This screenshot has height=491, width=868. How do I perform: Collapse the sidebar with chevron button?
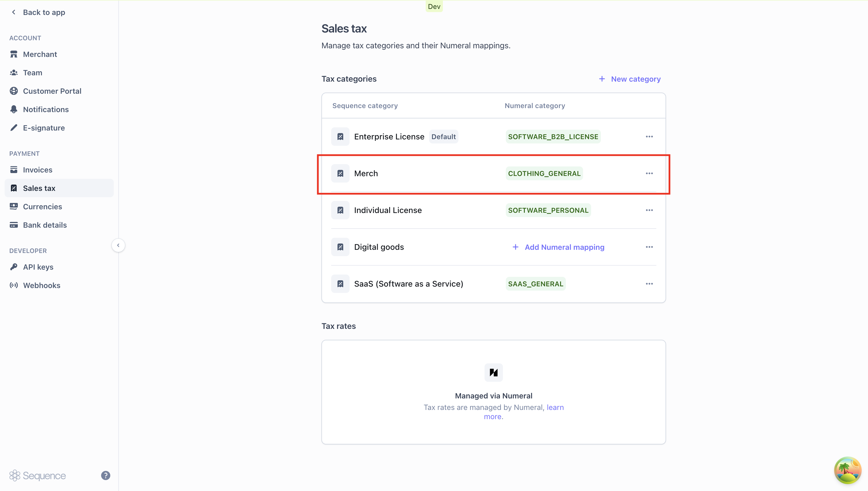tap(118, 245)
